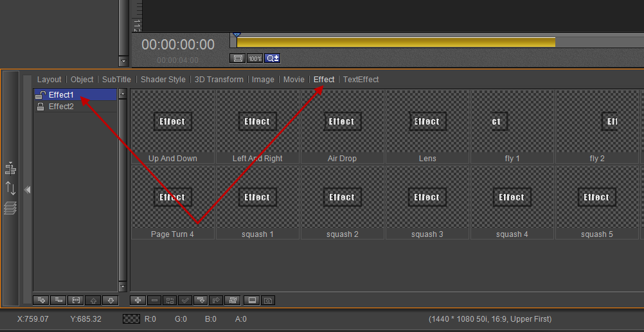The image size is (644, 332).
Task: Switch to the TextEffect tab
Action: (x=361, y=80)
